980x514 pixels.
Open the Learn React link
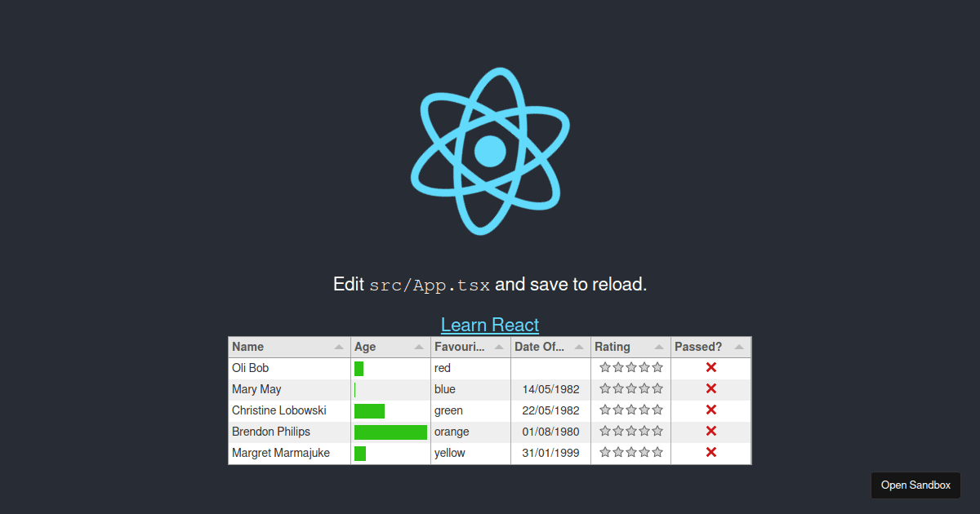tap(490, 325)
